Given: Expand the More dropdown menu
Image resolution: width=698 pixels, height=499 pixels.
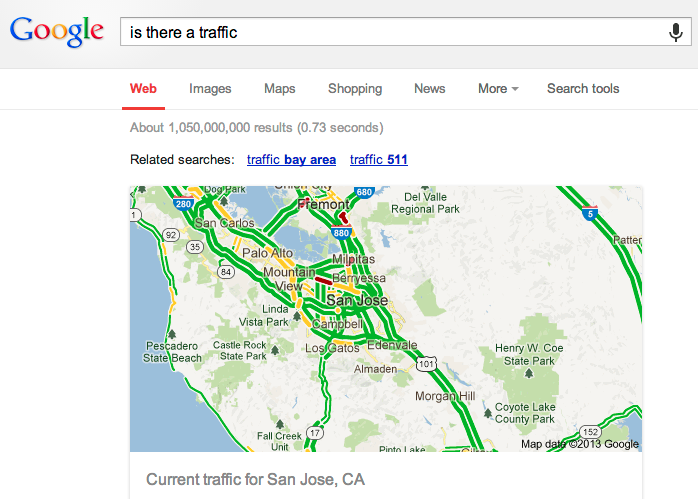Looking at the screenshot, I should coord(497,89).
